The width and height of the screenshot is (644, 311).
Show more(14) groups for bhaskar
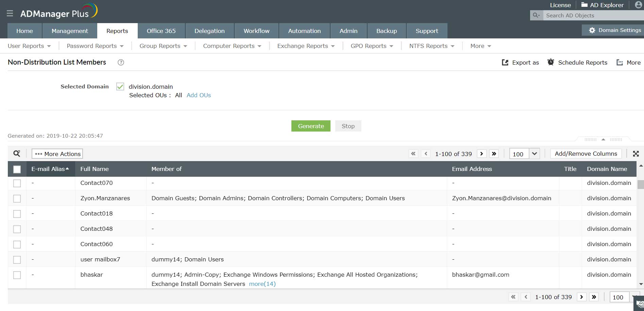coord(262,284)
